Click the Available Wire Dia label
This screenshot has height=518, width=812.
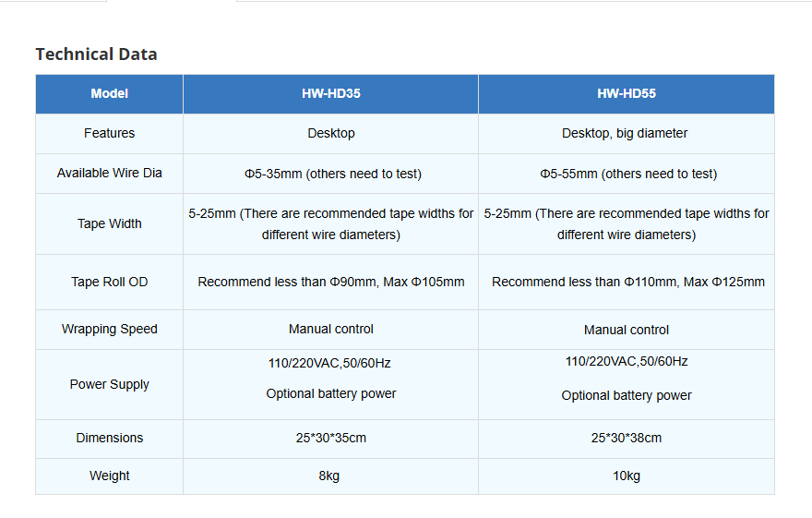(x=109, y=173)
